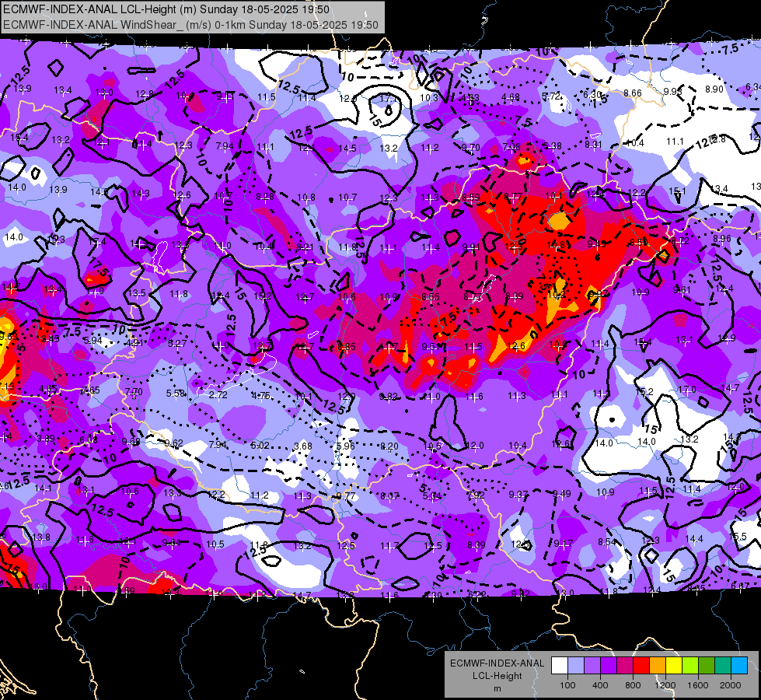Screen dimensions: 761x700
Task: Click the WindShear_ (m/s) 0-1km title line
Action: [190, 25]
